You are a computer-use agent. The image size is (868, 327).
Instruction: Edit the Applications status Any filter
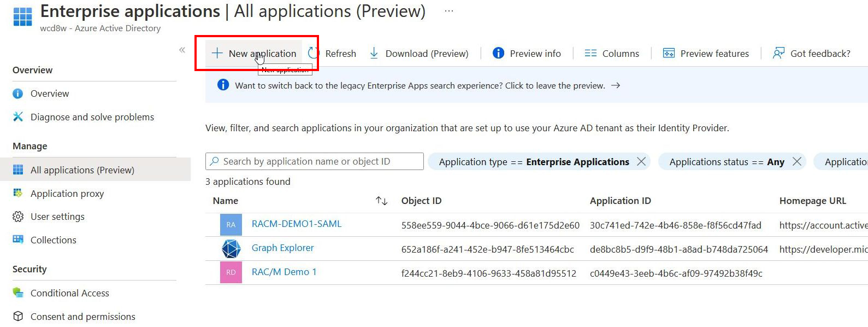coord(727,162)
